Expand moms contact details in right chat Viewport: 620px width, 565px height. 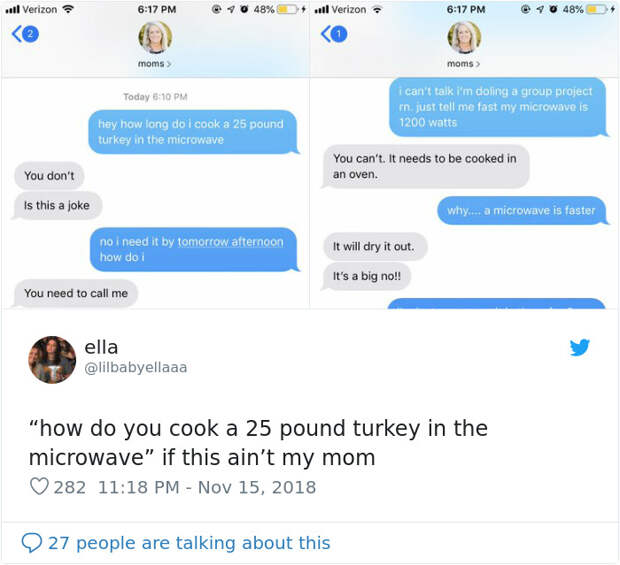coord(463,64)
